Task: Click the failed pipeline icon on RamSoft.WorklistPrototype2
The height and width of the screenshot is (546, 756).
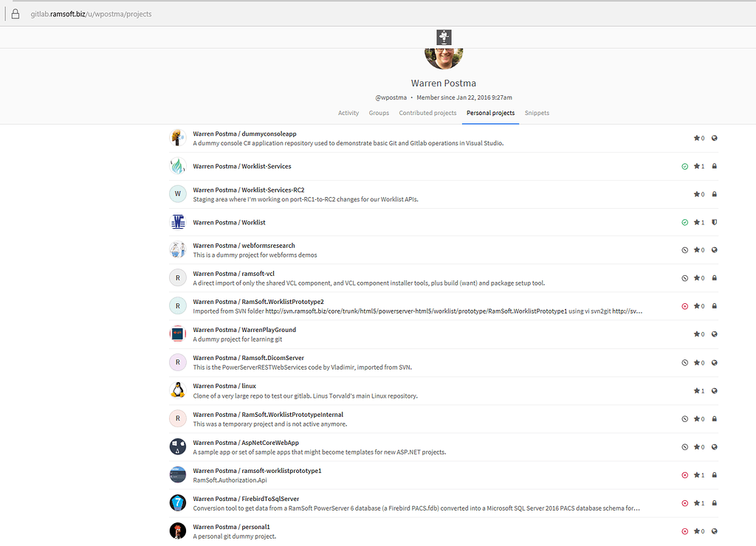Action: tap(684, 305)
